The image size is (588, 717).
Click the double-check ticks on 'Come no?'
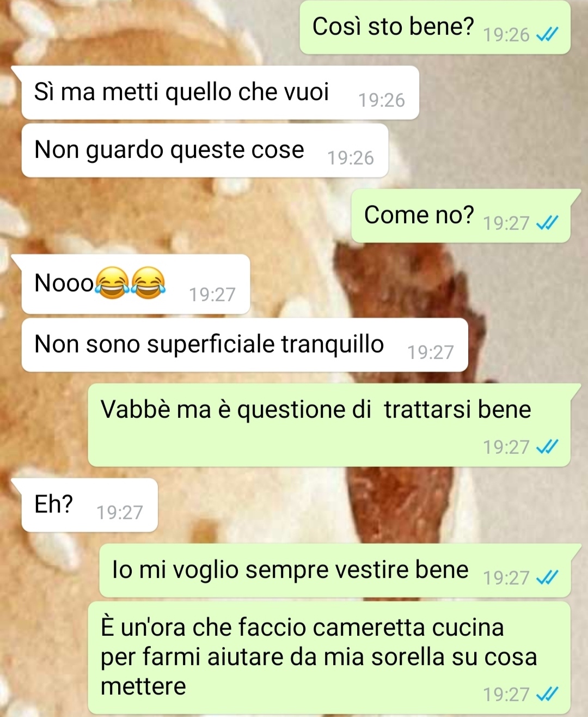click(547, 223)
